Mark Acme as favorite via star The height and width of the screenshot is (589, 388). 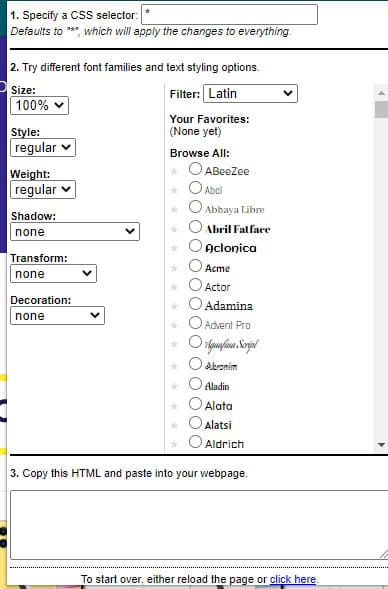[174, 268]
